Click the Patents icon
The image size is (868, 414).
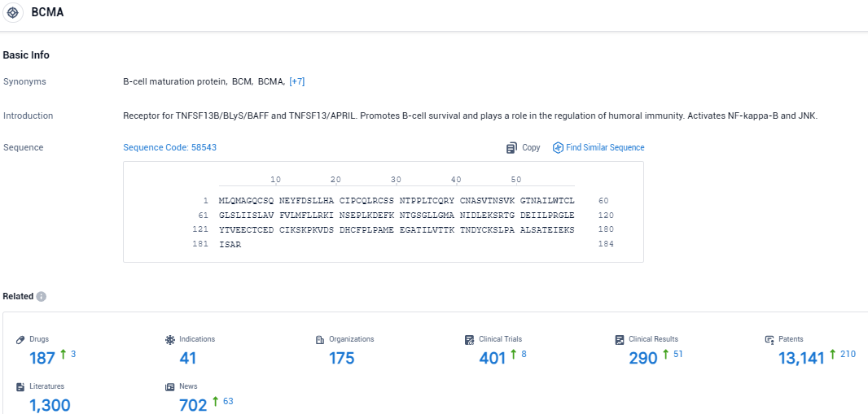pyautogui.click(x=769, y=339)
